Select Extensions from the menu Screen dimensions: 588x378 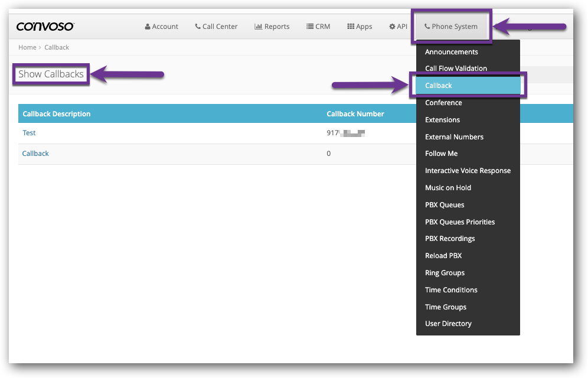tap(442, 120)
